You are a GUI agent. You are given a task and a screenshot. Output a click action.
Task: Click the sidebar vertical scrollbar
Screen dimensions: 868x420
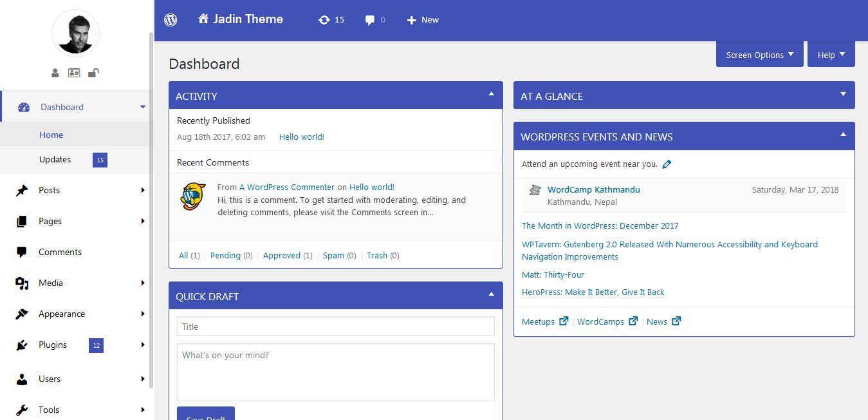[x=152, y=209]
